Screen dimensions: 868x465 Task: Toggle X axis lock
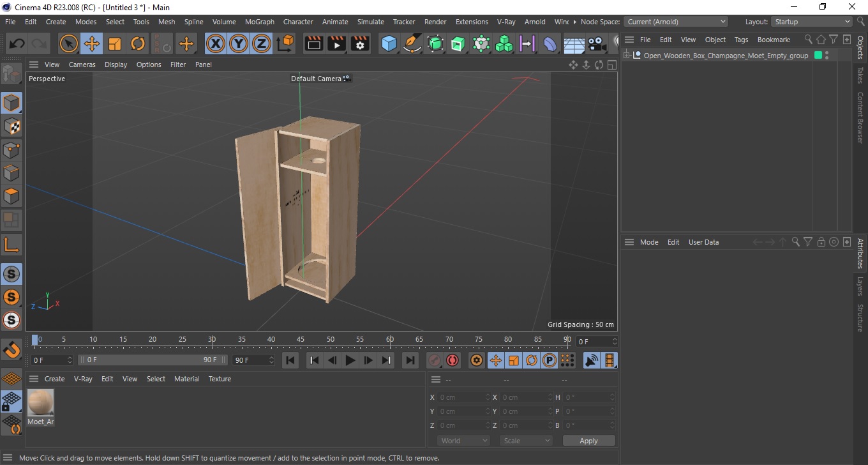[x=216, y=44]
